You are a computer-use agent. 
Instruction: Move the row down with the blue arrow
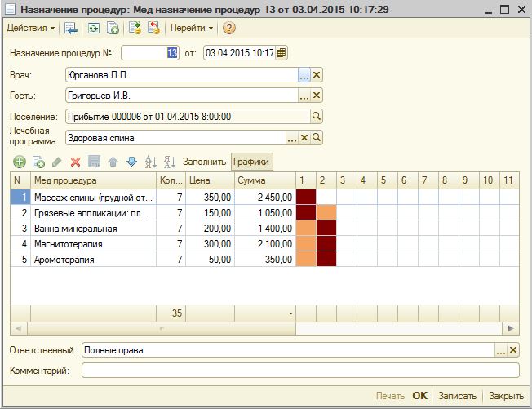pos(131,162)
